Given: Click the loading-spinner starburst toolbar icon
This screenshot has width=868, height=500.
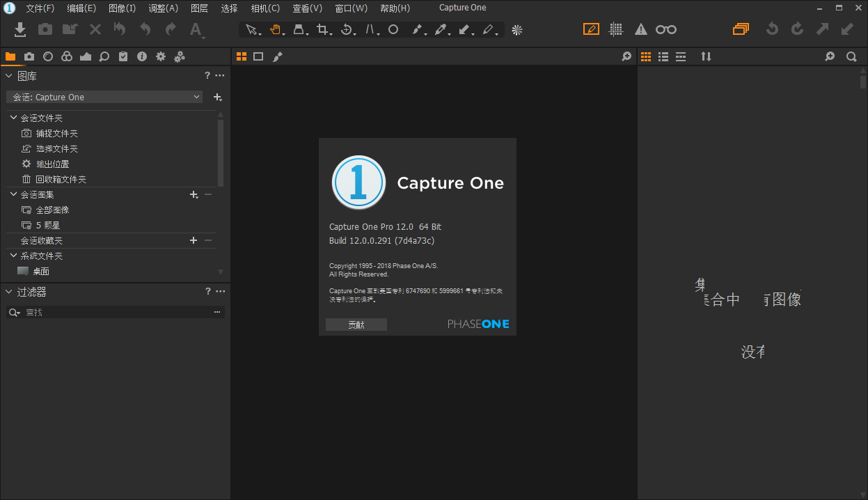Looking at the screenshot, I should [516, 29].
